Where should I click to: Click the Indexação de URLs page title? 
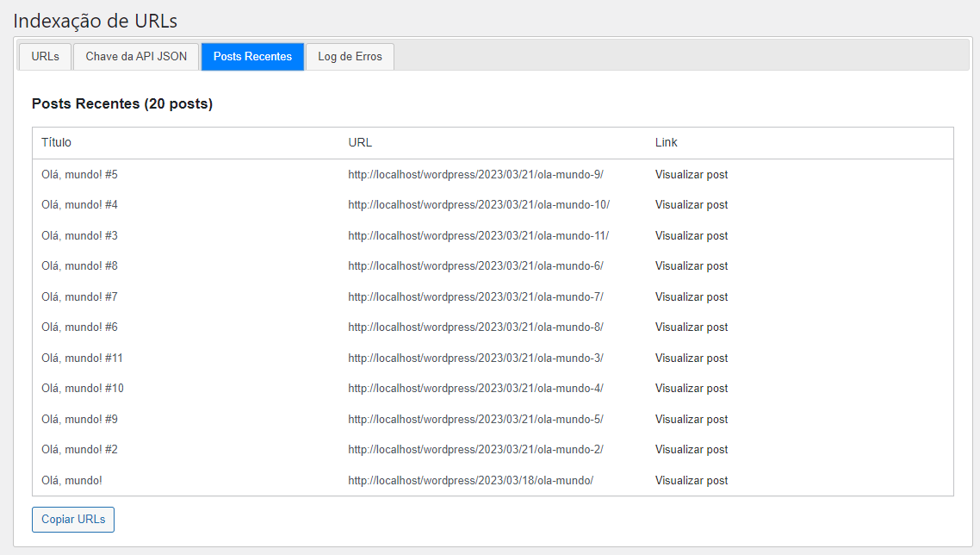point(95,22)
